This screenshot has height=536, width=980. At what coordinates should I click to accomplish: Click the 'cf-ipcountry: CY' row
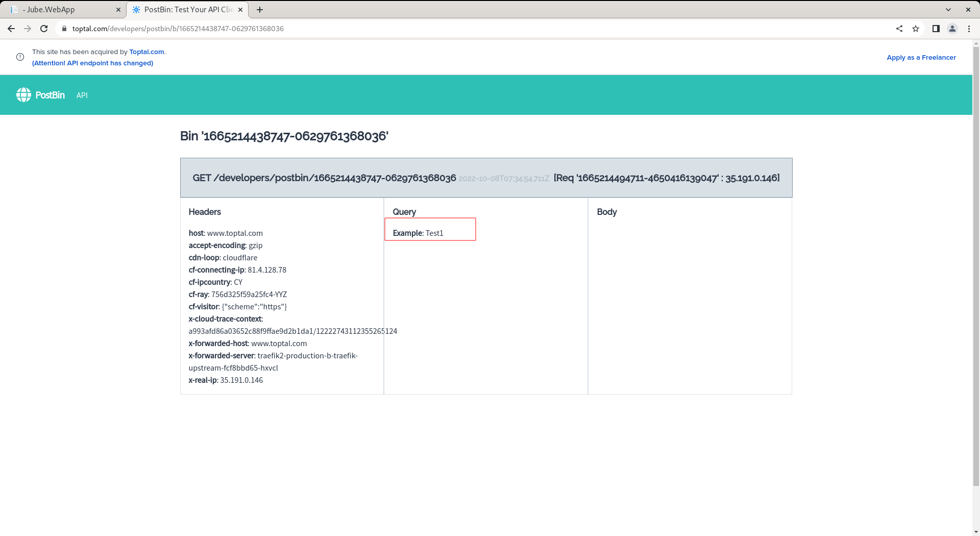(215, 282)
